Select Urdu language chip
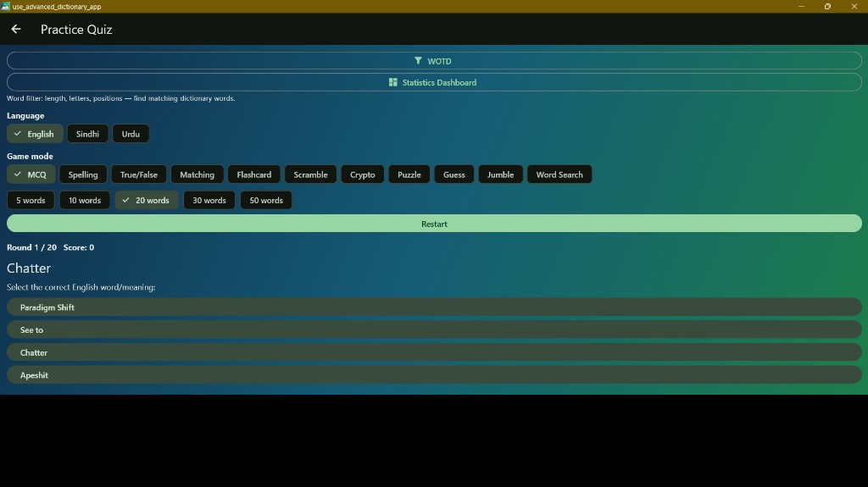 coord(131,134)
